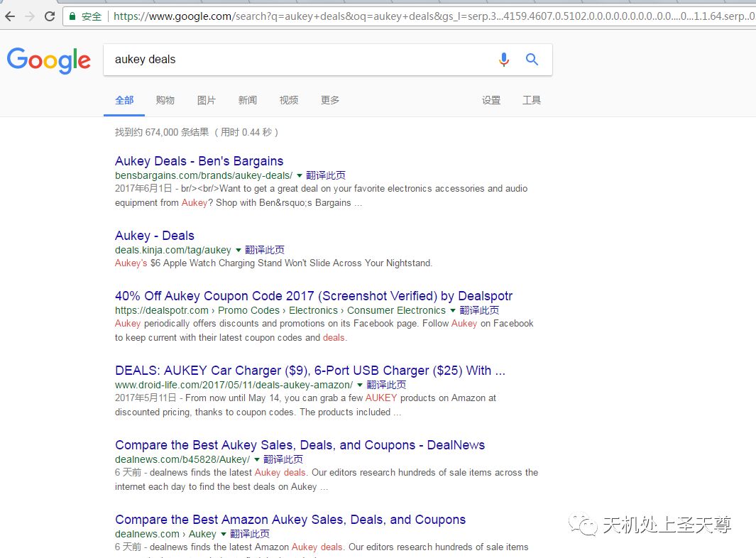Open 'Compare the Best Amazon Aukey Sales' result
This screenshot has height=558, width=756.
tap(290, 520)
